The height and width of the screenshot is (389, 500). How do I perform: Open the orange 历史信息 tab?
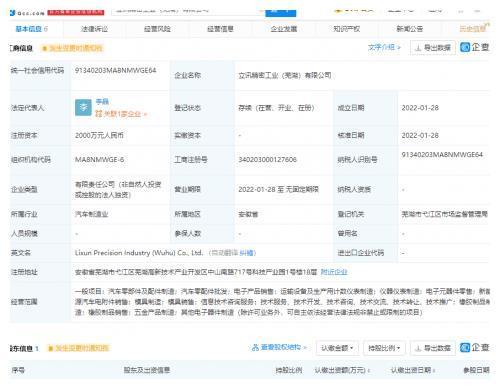[474, 29]
